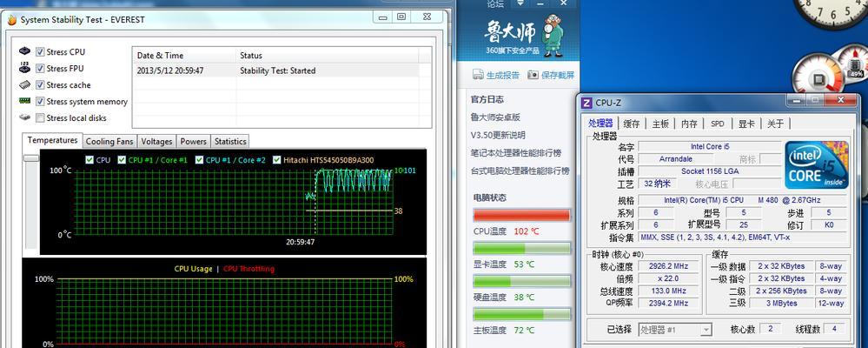Screen dimensions: 868x348
Task: Open the Cooling Fans tab
Action: 109,141
